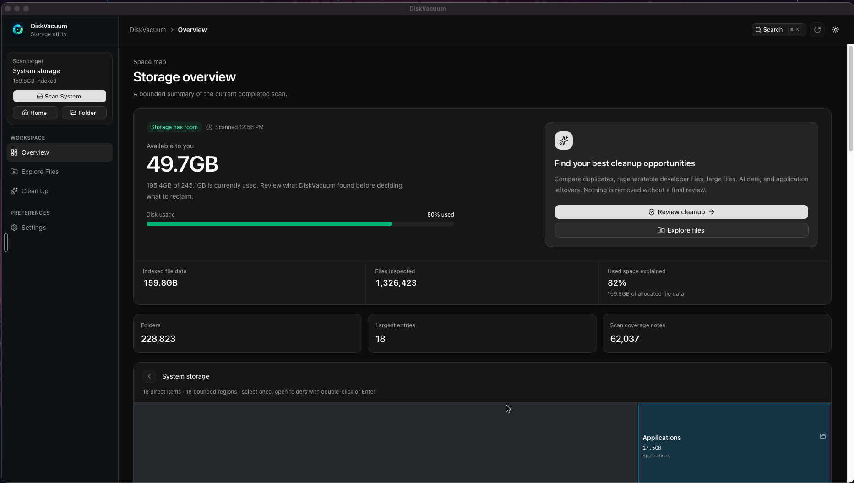Click the Largest entries 18 card

coord(482,333)
